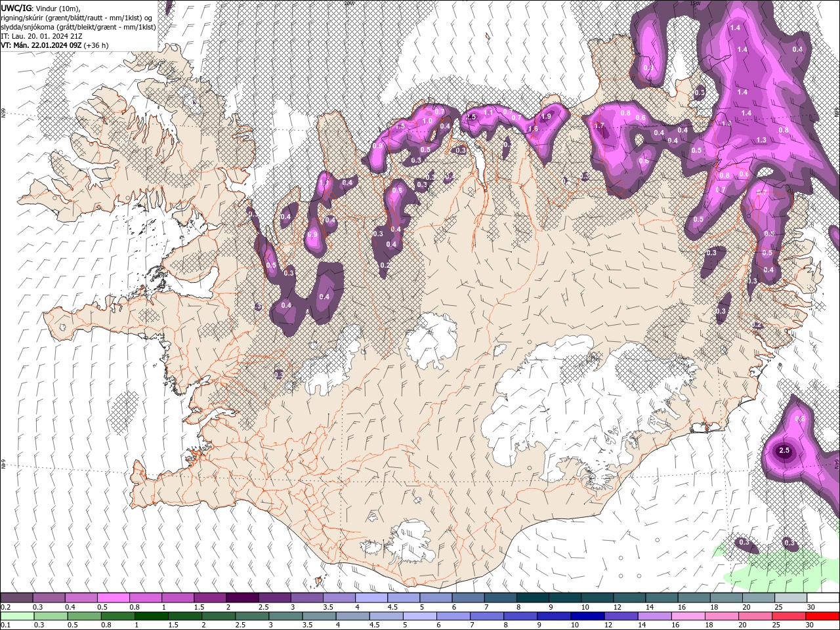Click the 'VT: Mán. 22.01.2024 09Z (+36 h)' line

pos(55,45)
